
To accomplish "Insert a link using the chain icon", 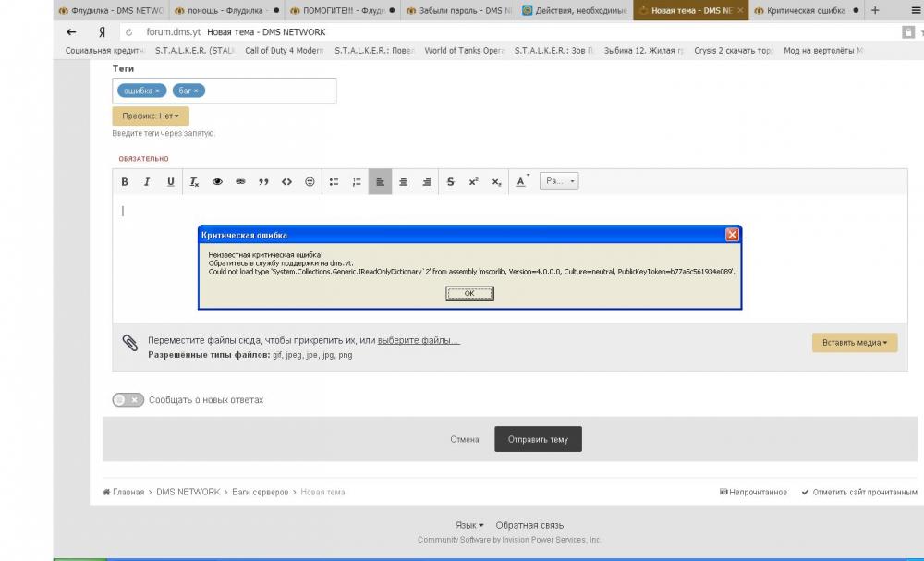I will click(x=240, y=182).
